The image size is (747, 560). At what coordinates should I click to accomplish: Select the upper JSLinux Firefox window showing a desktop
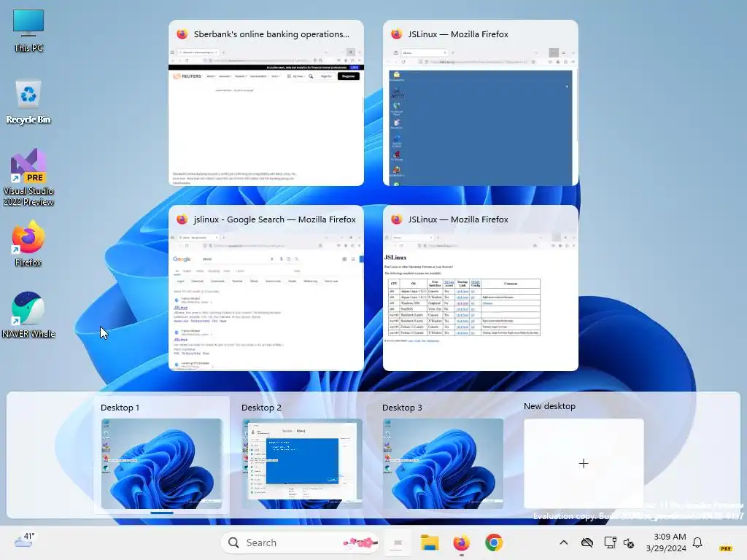click(x=481, y=103)
